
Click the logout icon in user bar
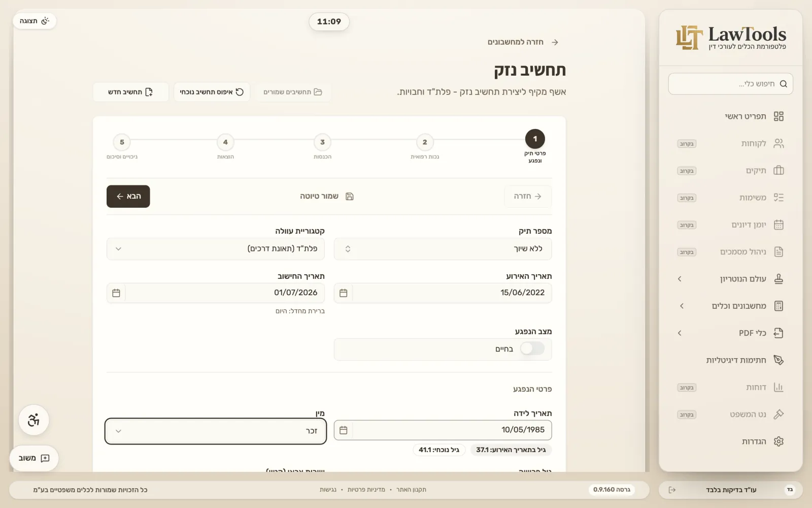point(672,490)
